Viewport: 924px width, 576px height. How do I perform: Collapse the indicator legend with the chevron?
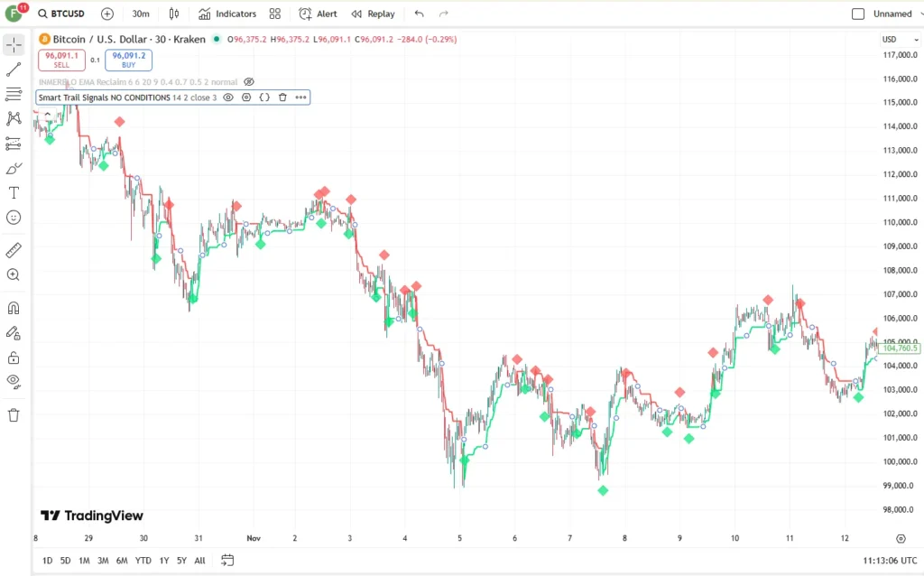coord(47,114)
